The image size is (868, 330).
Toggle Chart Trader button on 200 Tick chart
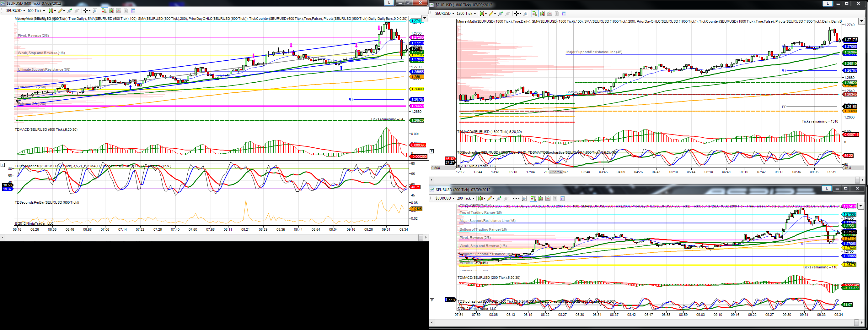coord(533,198)
